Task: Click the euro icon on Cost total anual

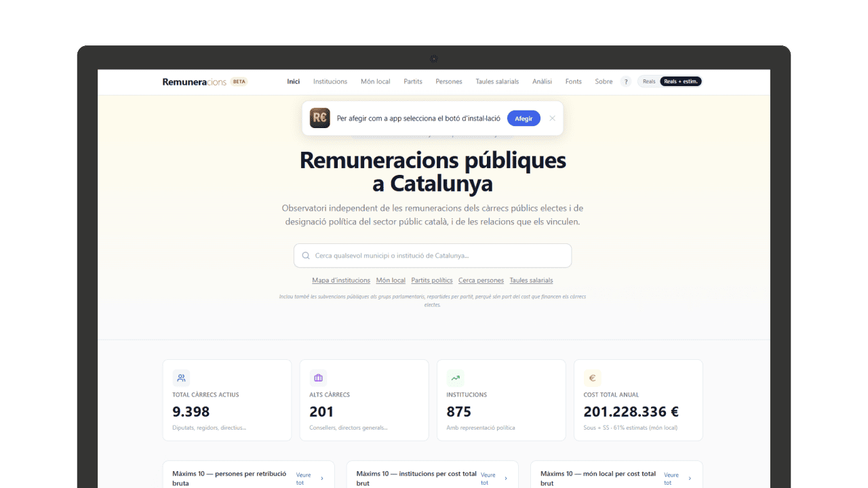Action: (x=592, y=378)
